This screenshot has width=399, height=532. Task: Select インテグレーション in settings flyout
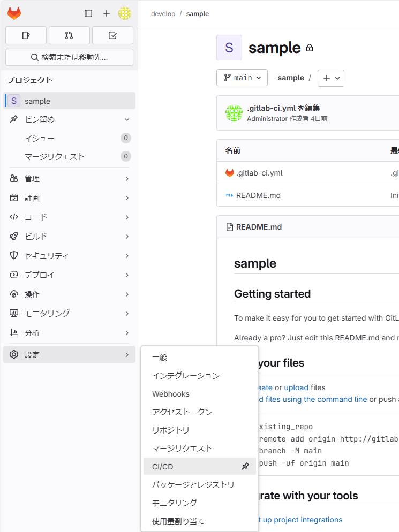click(x=200, y=376)
